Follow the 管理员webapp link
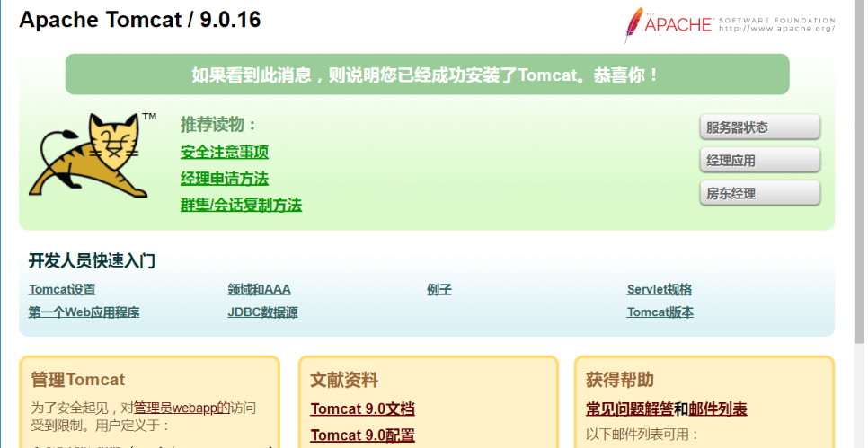 tap(182, 408)
